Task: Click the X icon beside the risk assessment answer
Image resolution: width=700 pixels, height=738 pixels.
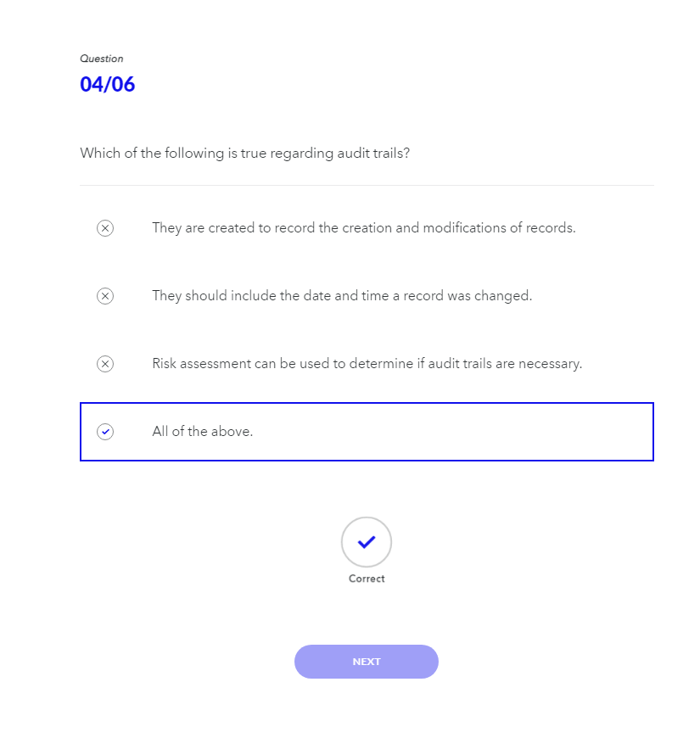Action: tap(105, 364)
